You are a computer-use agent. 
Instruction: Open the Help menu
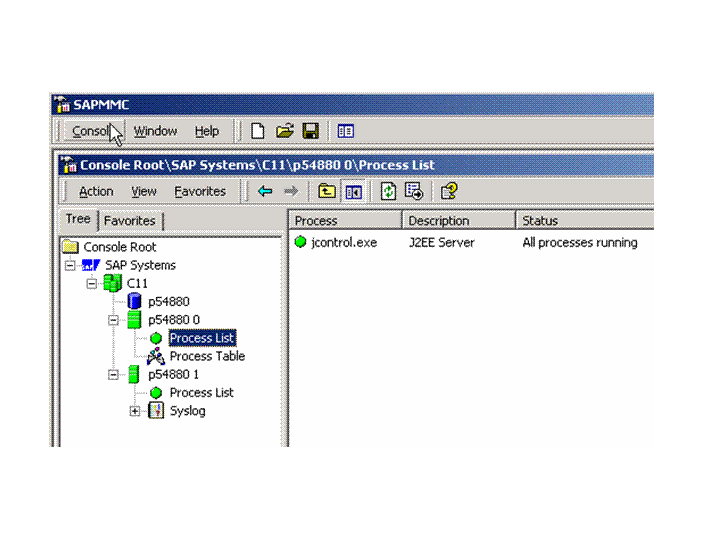207,131
